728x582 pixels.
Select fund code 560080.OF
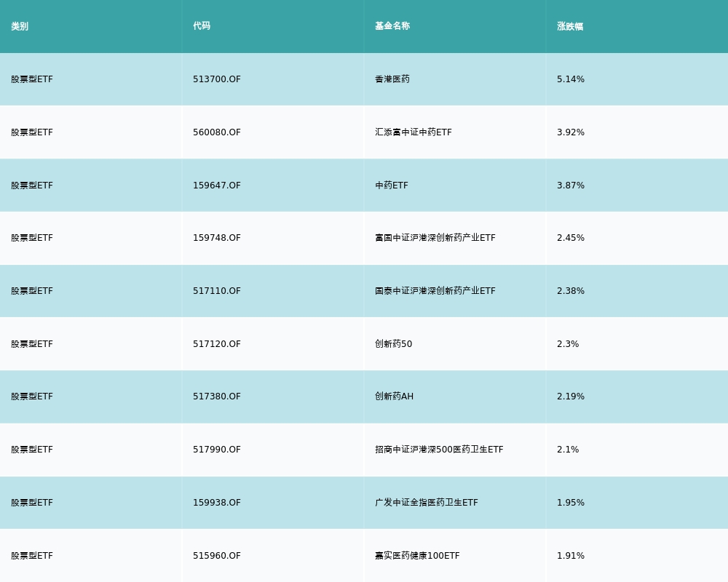point(217,132)
